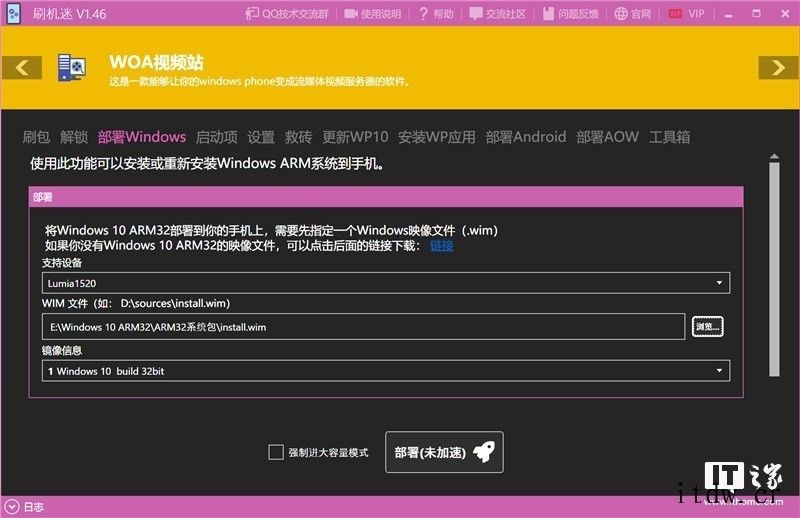Select 部署Windows tab
The height and width of the screenshot is (518, 800).
[142, 137]
